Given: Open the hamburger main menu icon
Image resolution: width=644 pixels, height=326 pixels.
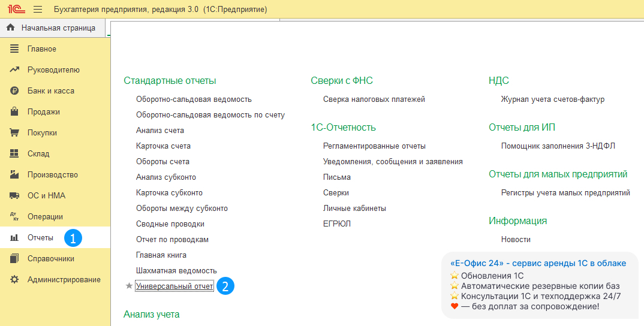Looking at the screenshot, I should (x=38, y=9).
